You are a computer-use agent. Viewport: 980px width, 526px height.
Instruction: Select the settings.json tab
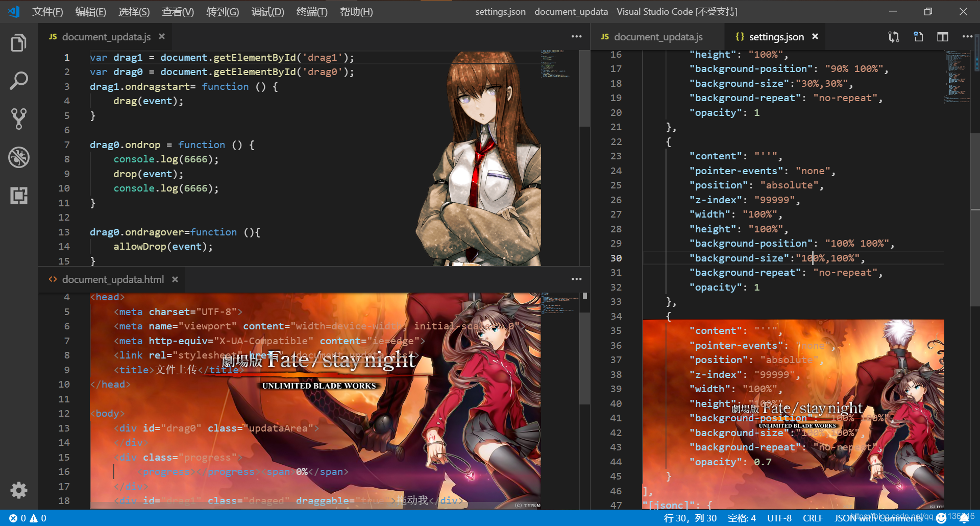coord(776,37)
